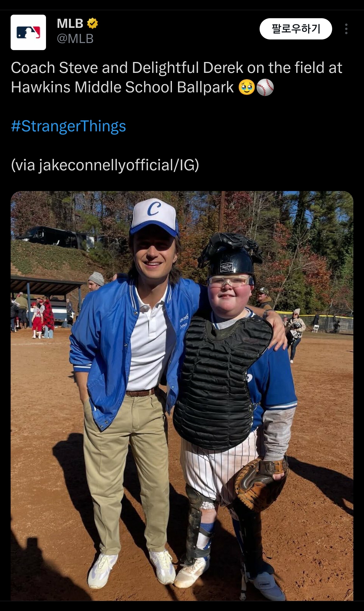Click the '(via jakeconnellyofficial/IG)' credit text
This screenshot has width=364, height=611.
pyautogui.click(x=105, y=165)
